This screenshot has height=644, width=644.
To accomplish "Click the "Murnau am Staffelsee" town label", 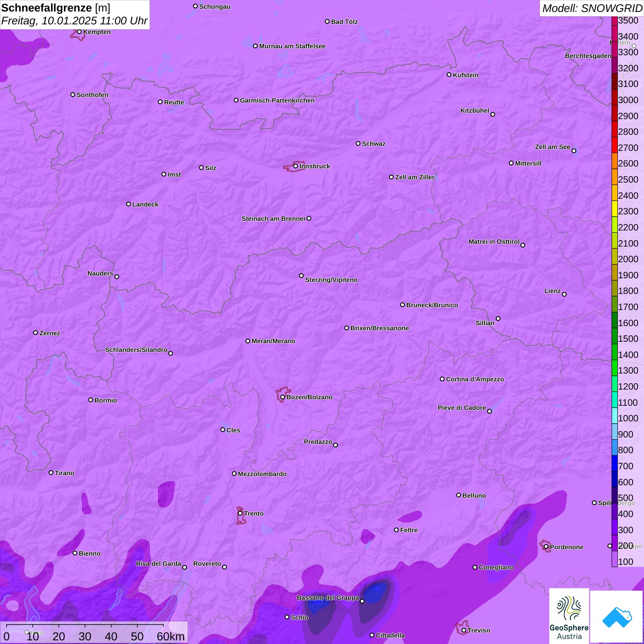I will coord(292,46).
